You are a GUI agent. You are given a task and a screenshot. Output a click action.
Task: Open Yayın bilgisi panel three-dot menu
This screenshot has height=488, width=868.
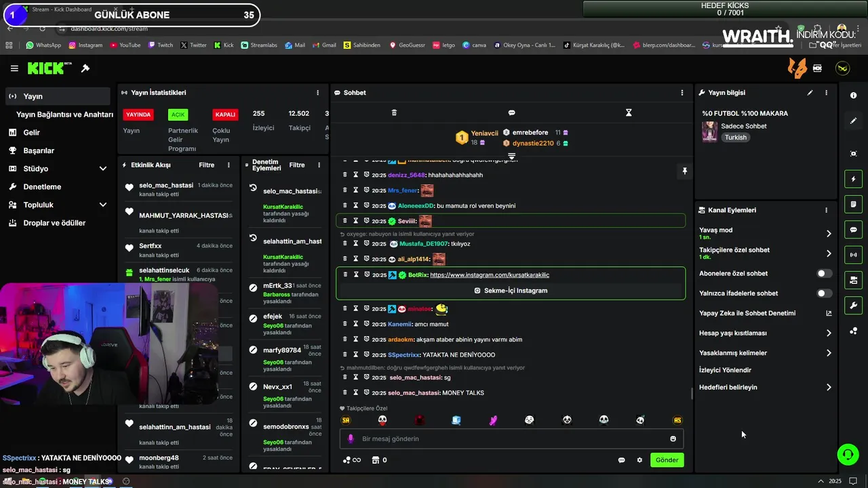(826, 93)
